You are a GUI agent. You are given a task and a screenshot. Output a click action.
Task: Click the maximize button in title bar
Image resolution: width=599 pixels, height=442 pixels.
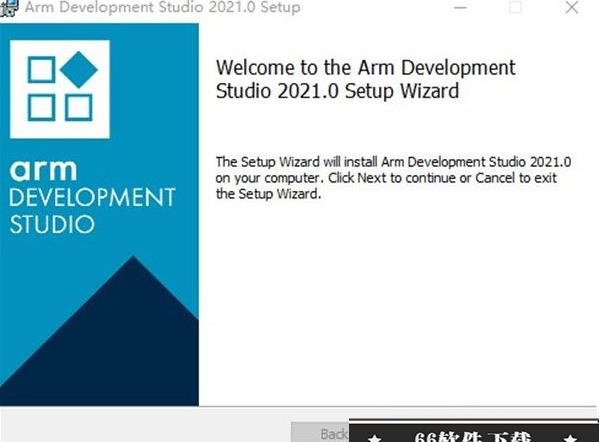pos(515,7)
